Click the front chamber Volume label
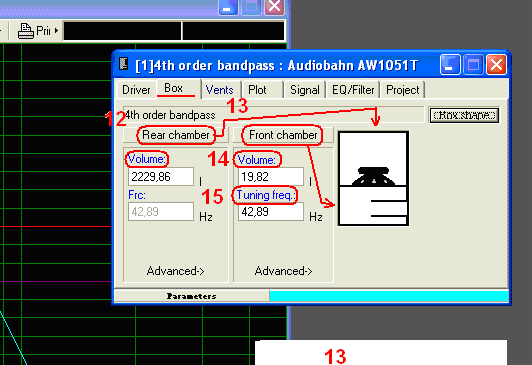Viewport: 532px width, 365px height. tap(257, 160)
